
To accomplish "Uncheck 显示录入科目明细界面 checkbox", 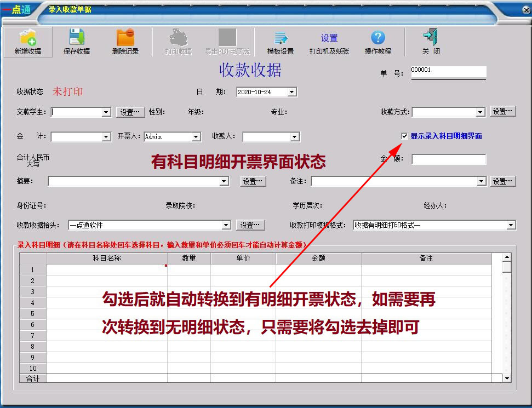I will [404, 136].
